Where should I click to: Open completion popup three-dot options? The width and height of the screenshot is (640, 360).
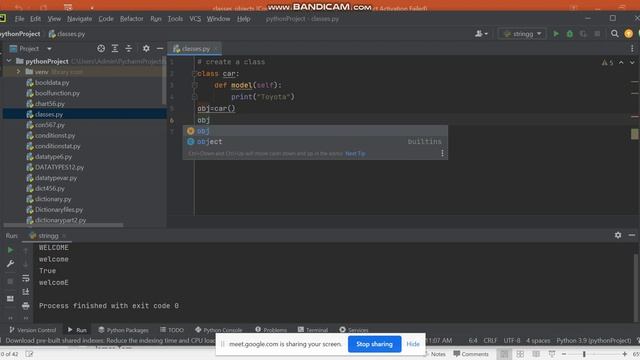pos(442,153)
